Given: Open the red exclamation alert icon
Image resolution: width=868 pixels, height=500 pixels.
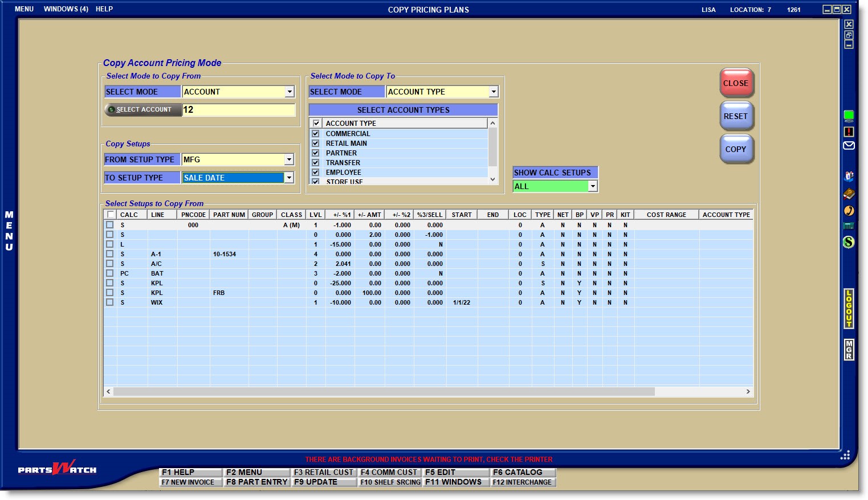Looking at the screenshot, I should 849,132.
